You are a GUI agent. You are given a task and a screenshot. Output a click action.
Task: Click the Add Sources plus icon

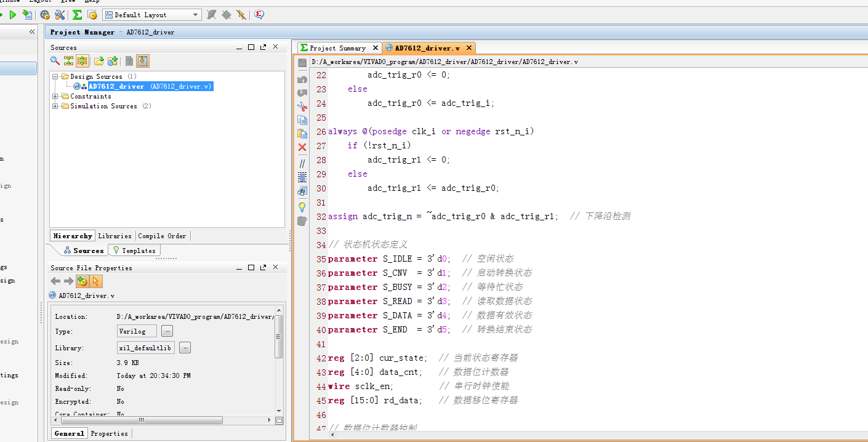[x=113, y=60]
